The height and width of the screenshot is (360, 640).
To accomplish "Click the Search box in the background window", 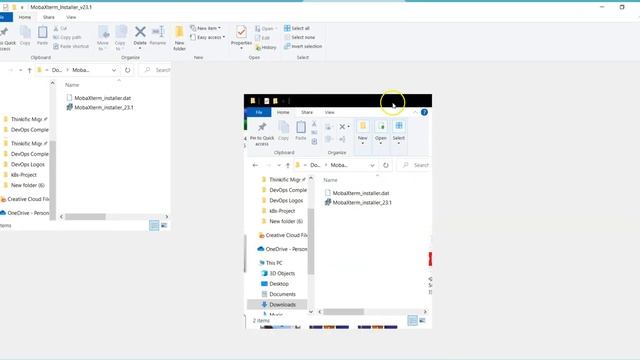I will point(155,70).
